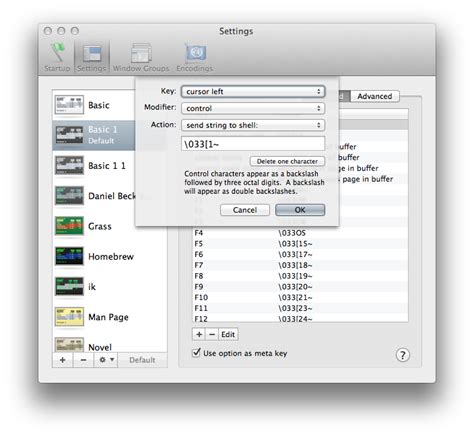Open help with question mark button
474x436 pixels.
tap(403, 355)
